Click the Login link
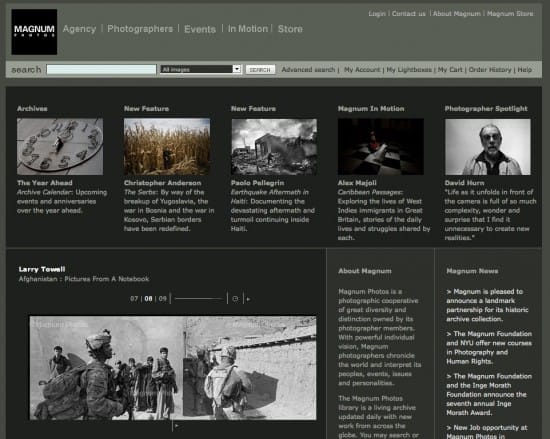This screenshot has height=439, width=550. (377, 14)
